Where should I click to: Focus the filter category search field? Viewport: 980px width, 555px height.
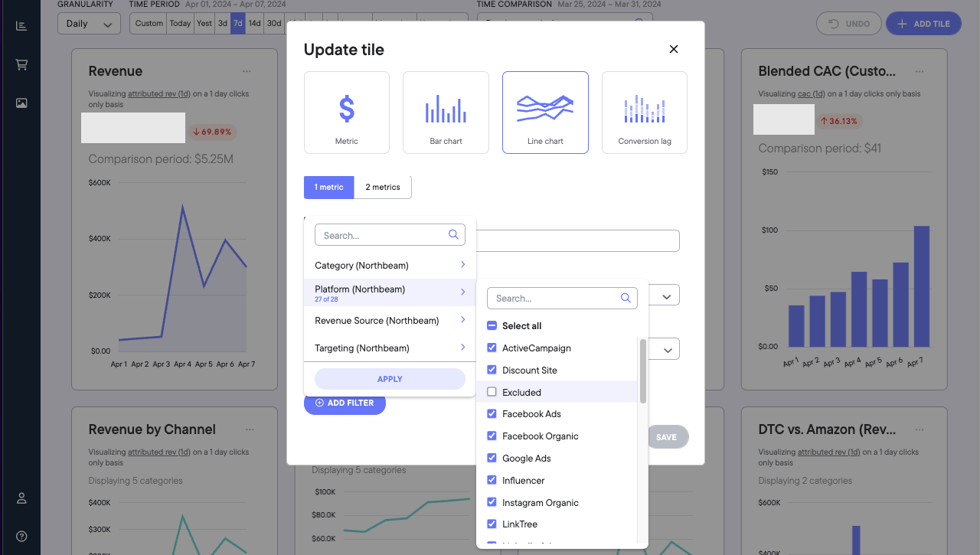click(x=390, y=235)
